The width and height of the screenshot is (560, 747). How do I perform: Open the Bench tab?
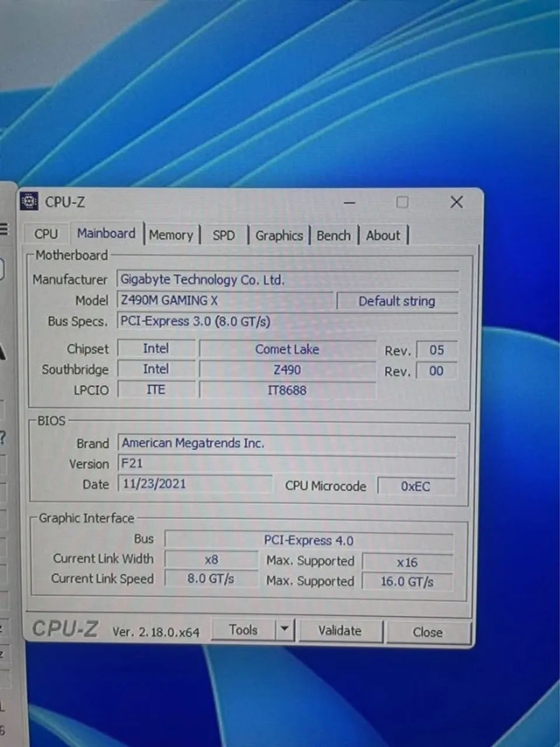click(334, 235)
